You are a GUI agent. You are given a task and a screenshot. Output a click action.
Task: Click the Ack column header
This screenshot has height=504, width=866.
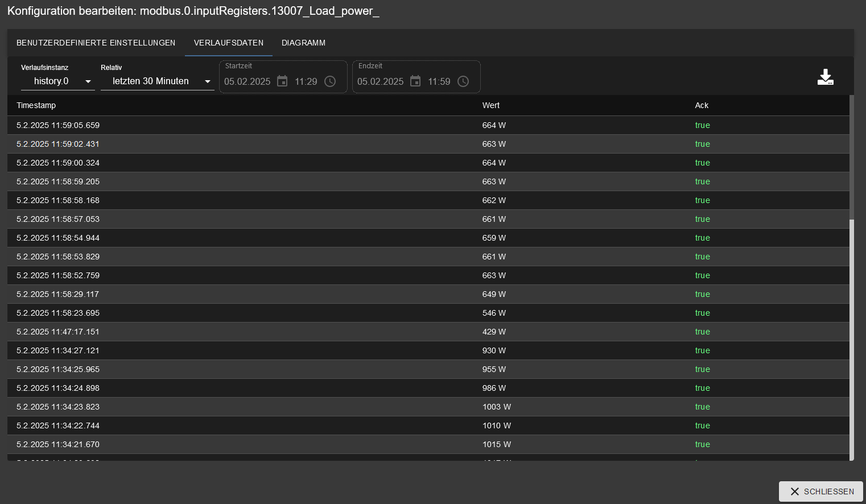[702, 105]
